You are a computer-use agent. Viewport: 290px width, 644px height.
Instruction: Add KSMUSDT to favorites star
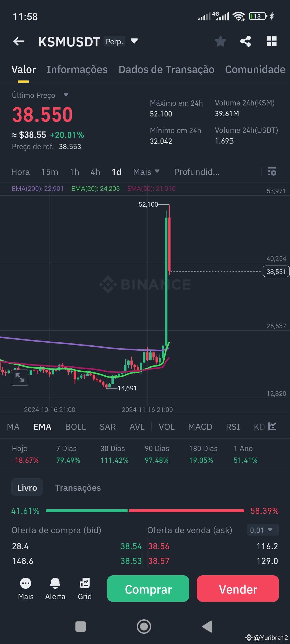coord(220,41)
